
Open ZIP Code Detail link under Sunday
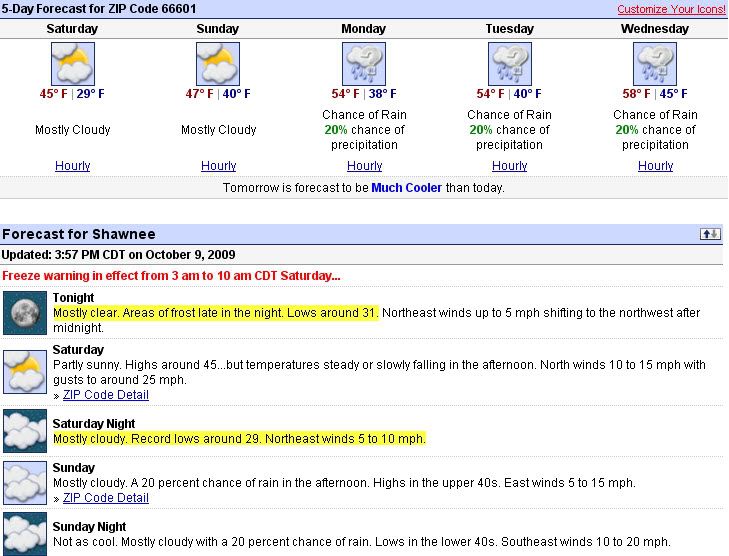[x=106, y=498]
